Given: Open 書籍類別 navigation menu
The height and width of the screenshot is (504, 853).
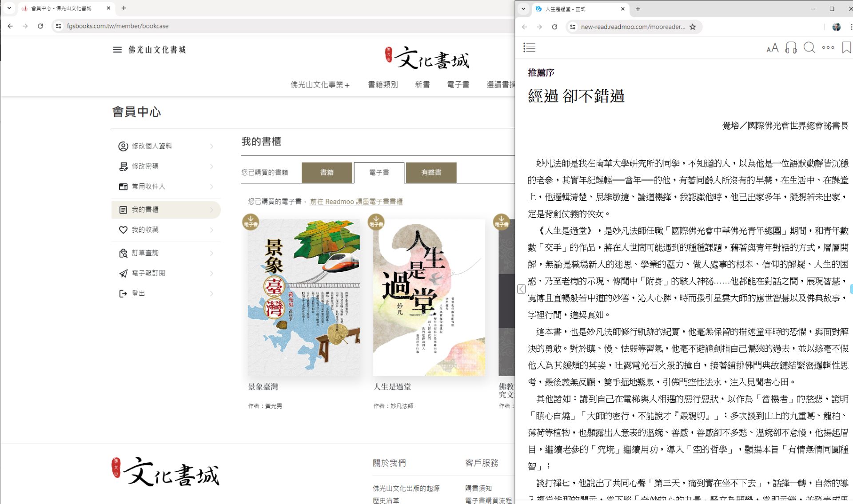Looking at the screenshot, I should coord(383,84).
